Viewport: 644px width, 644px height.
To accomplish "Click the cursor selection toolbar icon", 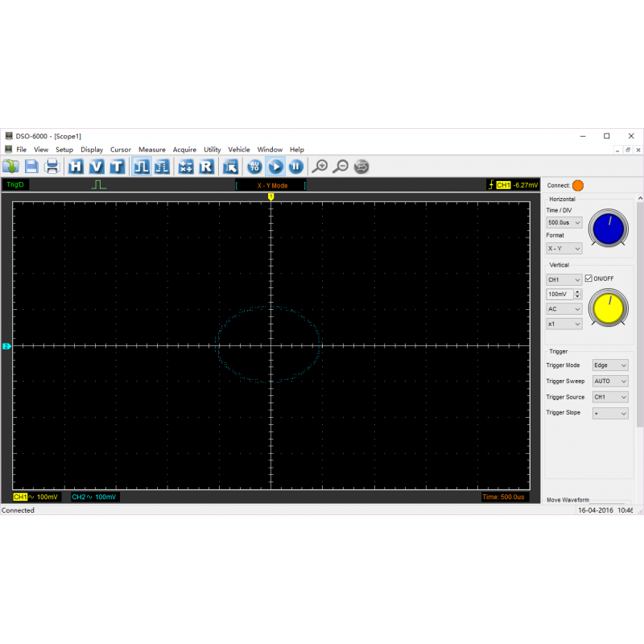I will 231,167.
